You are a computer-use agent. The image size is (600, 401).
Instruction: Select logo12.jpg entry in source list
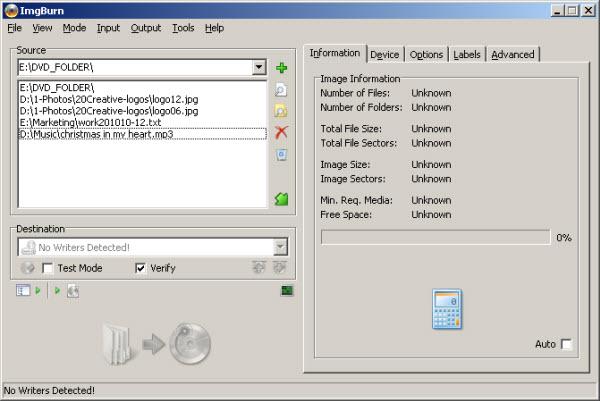coord(142,99)
